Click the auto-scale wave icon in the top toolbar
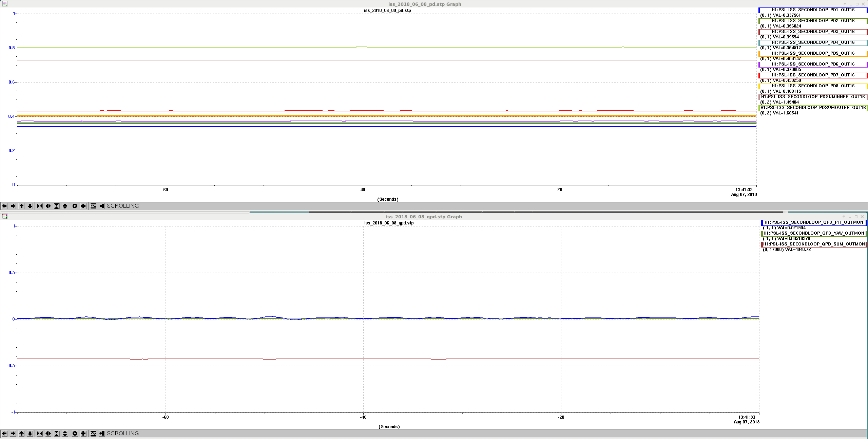 (x=93, y=206)
